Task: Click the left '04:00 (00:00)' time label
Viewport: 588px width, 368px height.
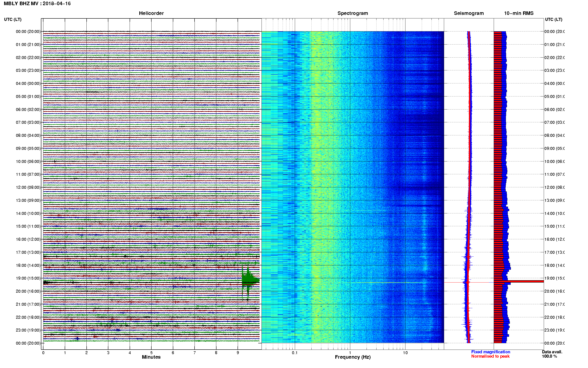Action: point(28,83)
